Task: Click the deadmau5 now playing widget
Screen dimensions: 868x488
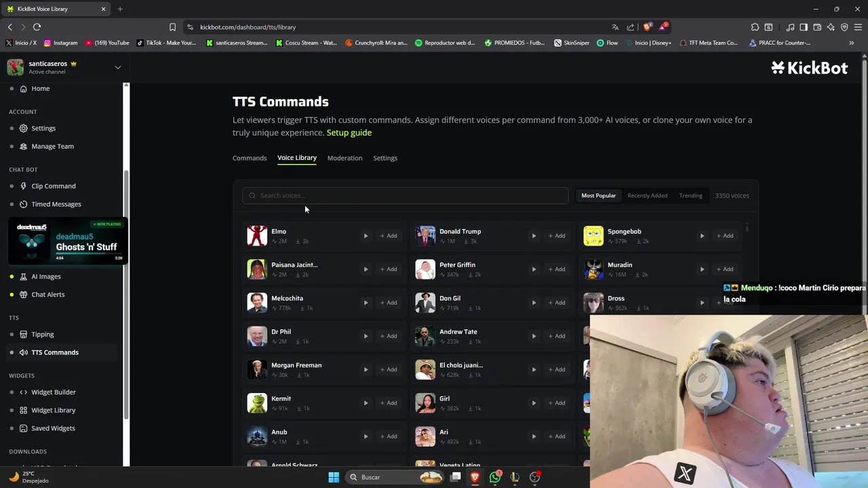Action: tap(67, 241)
